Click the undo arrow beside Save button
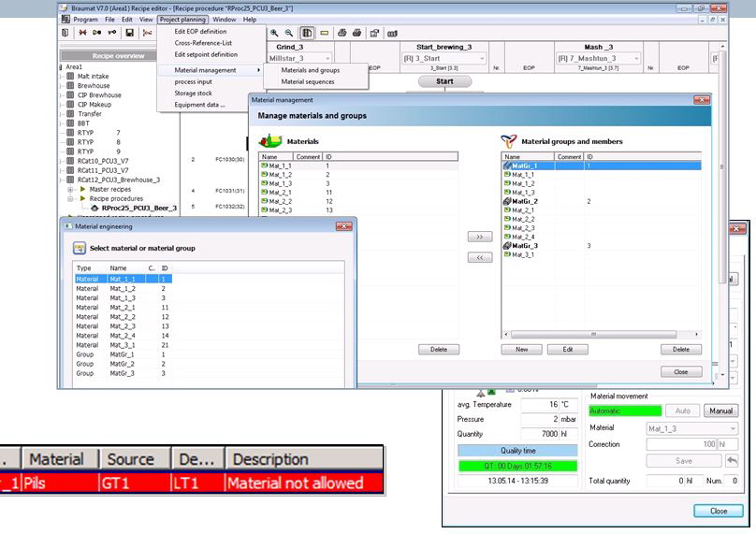 click(x=733, y=461)
